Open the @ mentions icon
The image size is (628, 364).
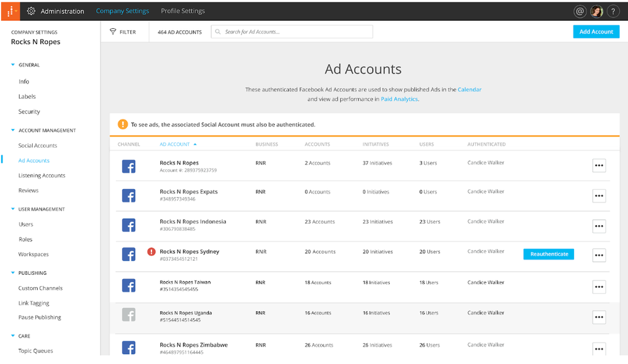point(580,11)
